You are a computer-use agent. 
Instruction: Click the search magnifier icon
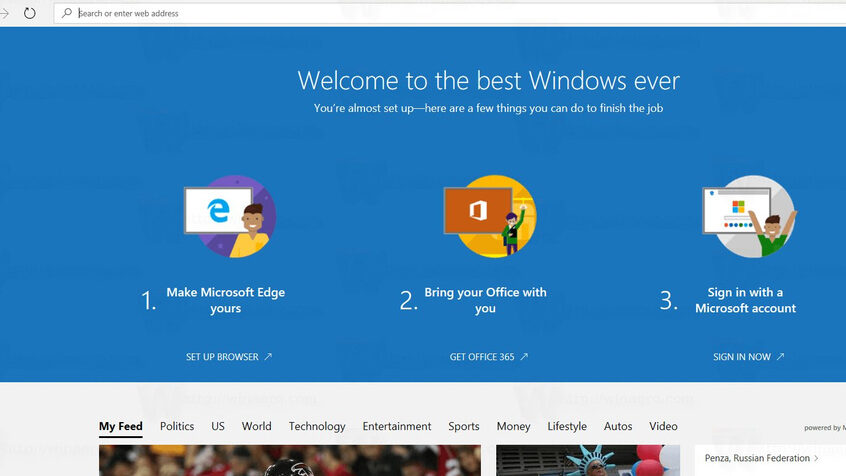67,13
